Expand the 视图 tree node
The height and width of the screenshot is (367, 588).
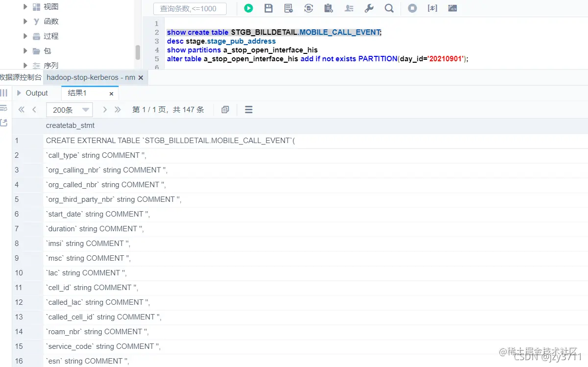tap(25, 7)
